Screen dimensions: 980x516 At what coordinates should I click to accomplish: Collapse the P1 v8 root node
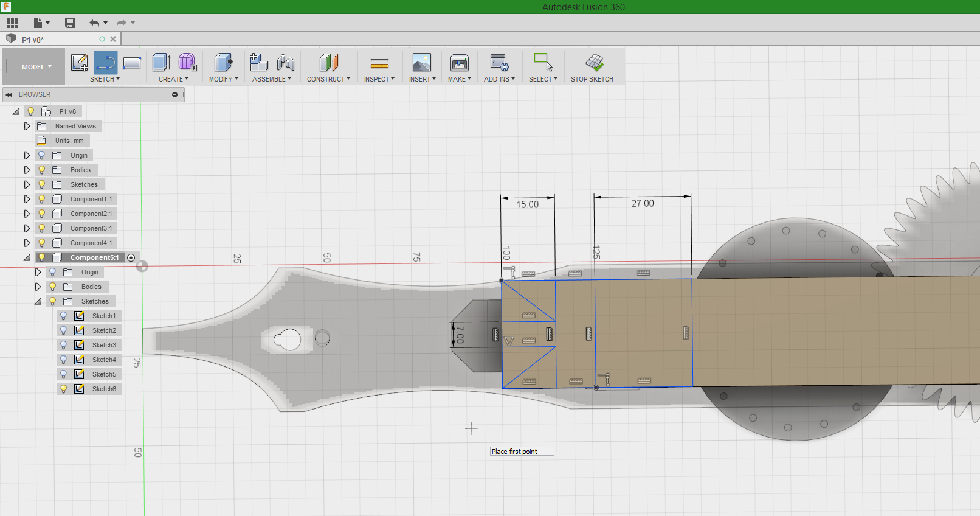(x=16, y=111)
